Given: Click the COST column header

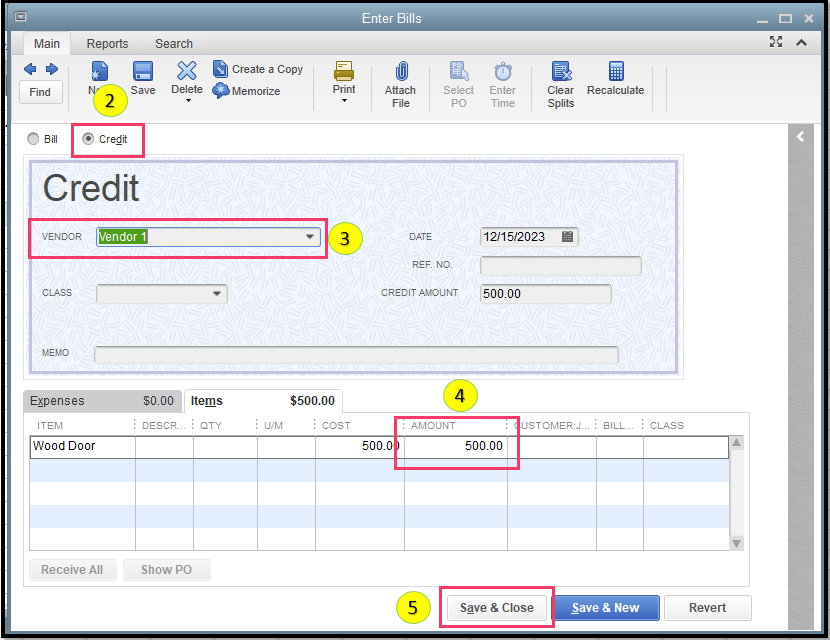Looking at the screenshot, I should (337, 426).
